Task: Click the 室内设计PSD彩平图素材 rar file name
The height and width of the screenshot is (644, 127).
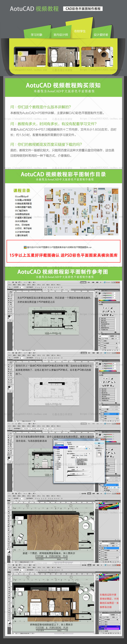Action: pos(59,247)
